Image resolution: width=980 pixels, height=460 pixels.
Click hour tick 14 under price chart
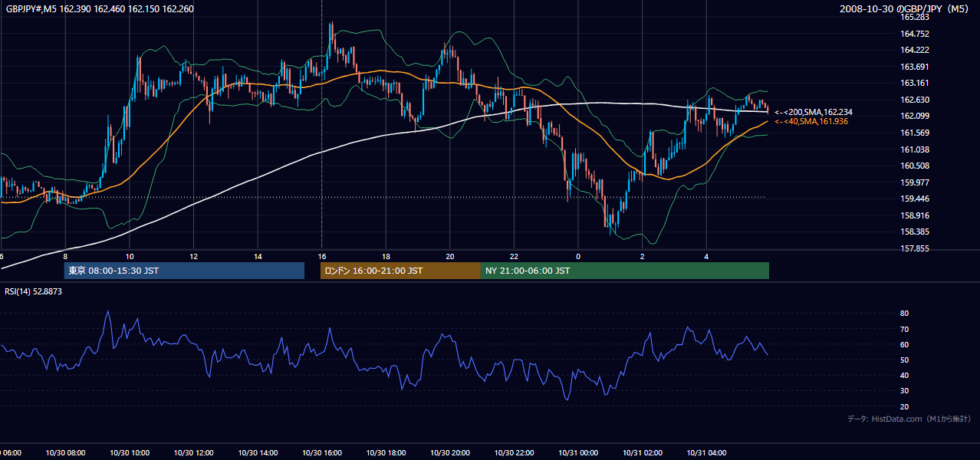pyautogui.click(x=258, y=256)
